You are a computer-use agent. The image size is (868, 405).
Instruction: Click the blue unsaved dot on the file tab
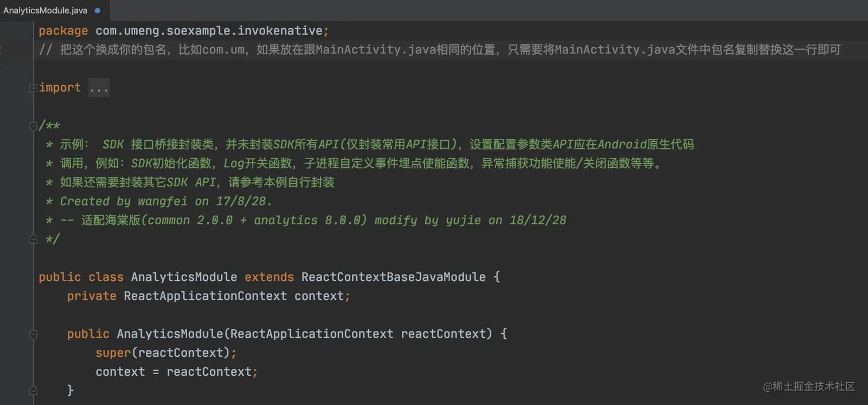[x=97, y=10]
